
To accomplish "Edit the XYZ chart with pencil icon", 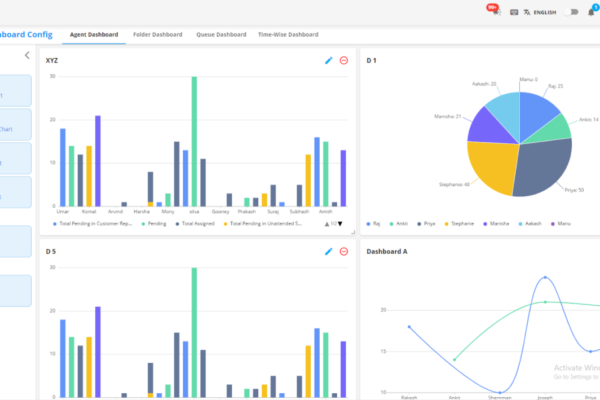I will pyautogui.click(x=329, y=60).
